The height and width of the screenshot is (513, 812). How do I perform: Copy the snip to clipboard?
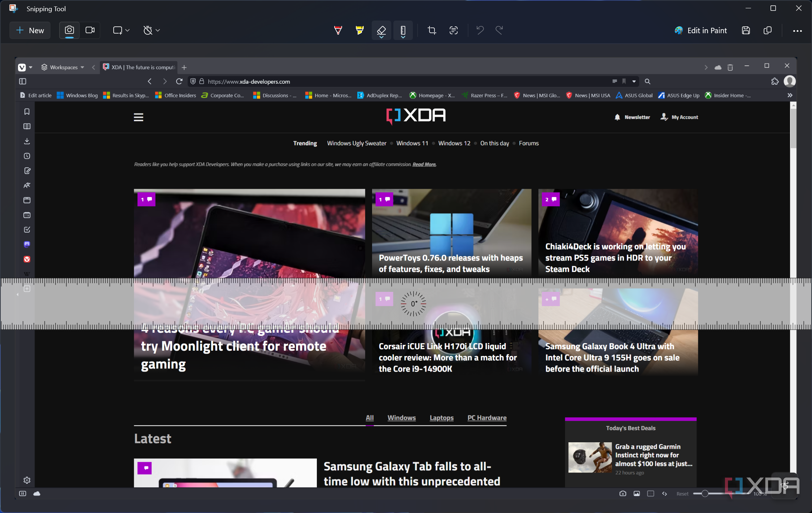[x=768, y=31]
